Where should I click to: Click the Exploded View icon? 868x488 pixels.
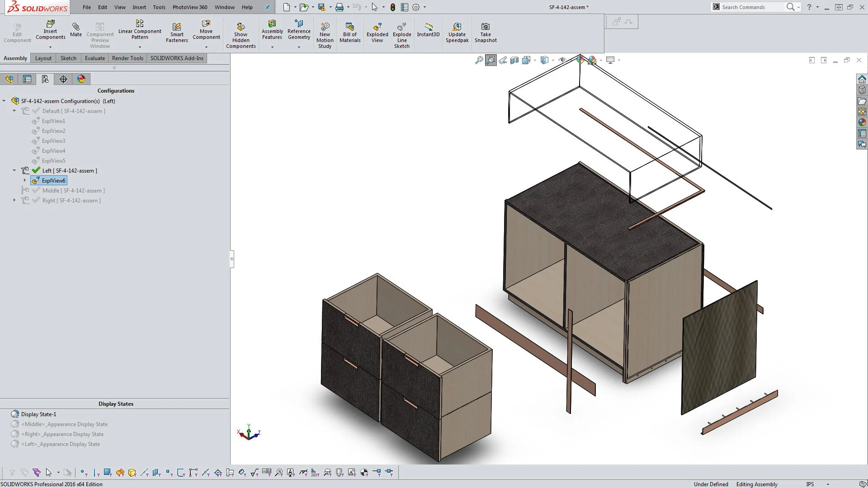377,27
